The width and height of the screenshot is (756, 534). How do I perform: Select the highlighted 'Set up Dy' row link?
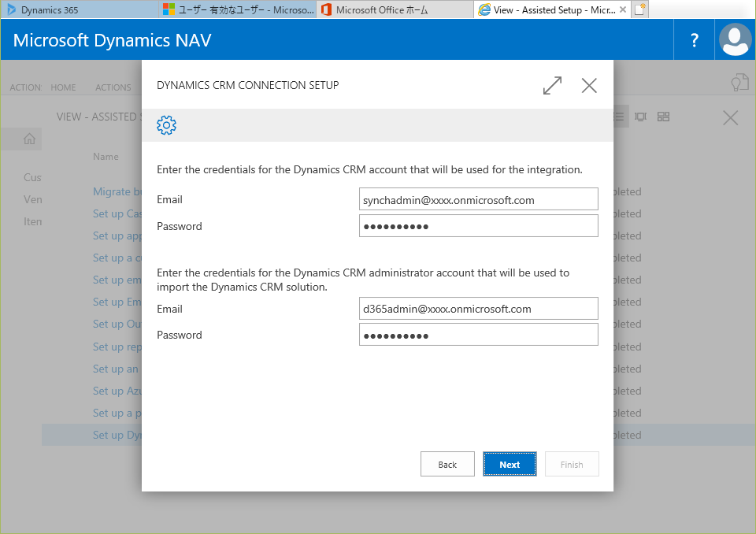click(117, 435)
